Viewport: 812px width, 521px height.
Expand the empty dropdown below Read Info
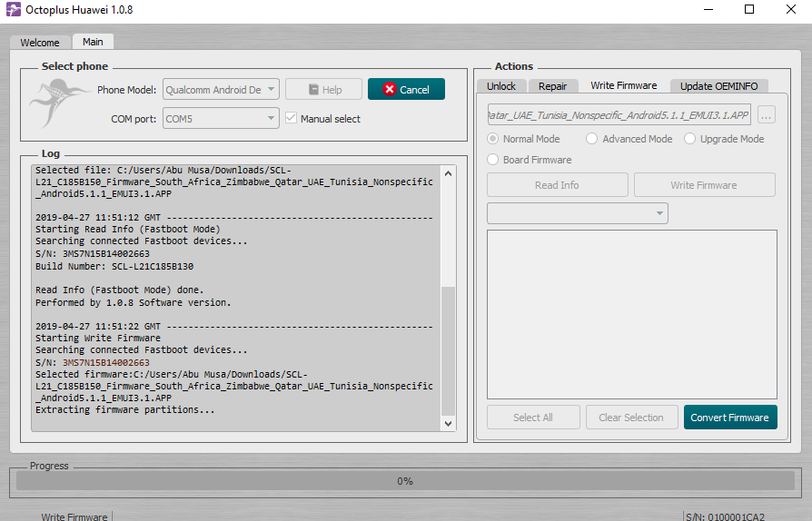coord(578,213)
